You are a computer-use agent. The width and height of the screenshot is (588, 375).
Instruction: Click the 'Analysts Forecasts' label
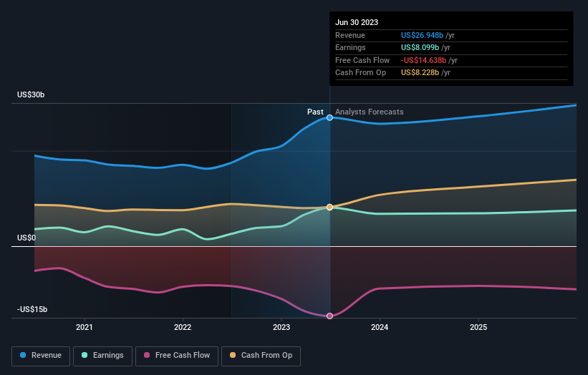point(370,112)
